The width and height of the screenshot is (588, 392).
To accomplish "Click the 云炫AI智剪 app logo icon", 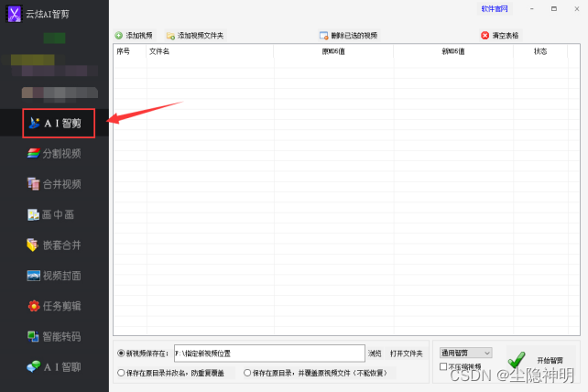I will point(14,14).
